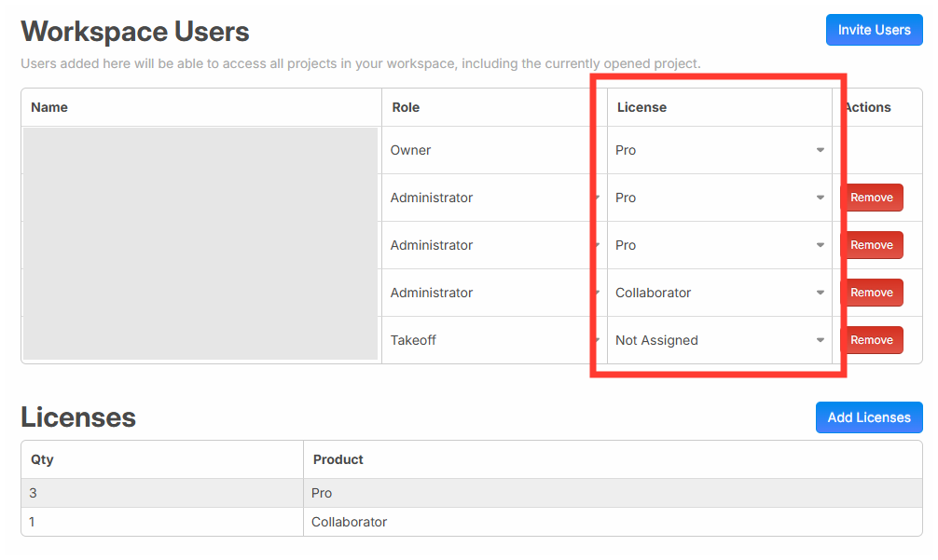Image resolution: width=938 pixels, height=560 pixels.
Task: Click the Invite Users button
Action: click(x=874, y=30)
